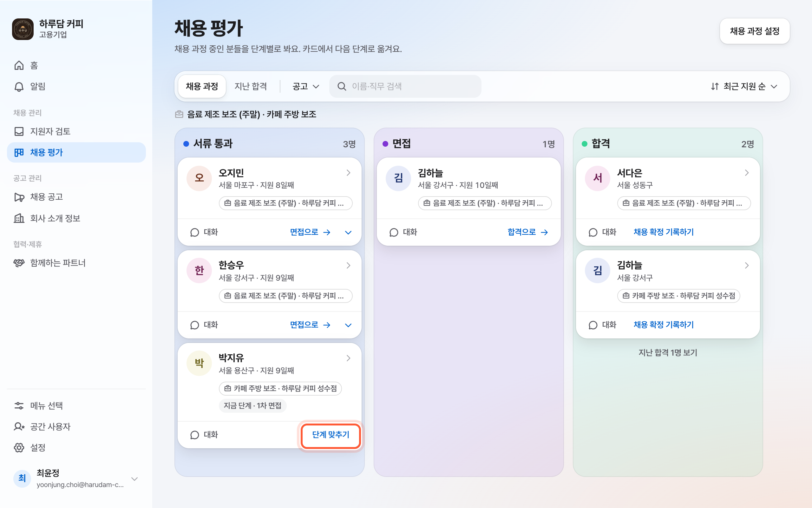Open 대화 chat with 오지민
The width and height of the screenshot is (812, 508).
coord(204,232)
